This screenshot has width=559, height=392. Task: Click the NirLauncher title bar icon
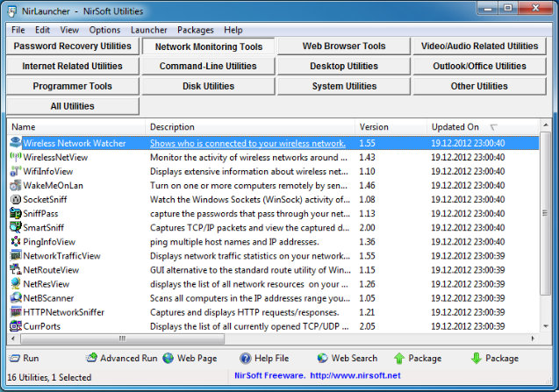(x=11, y=11)
